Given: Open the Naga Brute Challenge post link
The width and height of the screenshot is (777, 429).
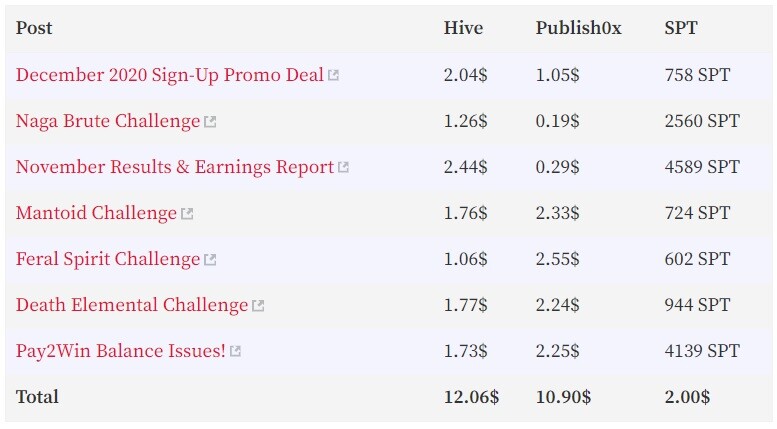Looking at the screenshot, I should [108, 121].
